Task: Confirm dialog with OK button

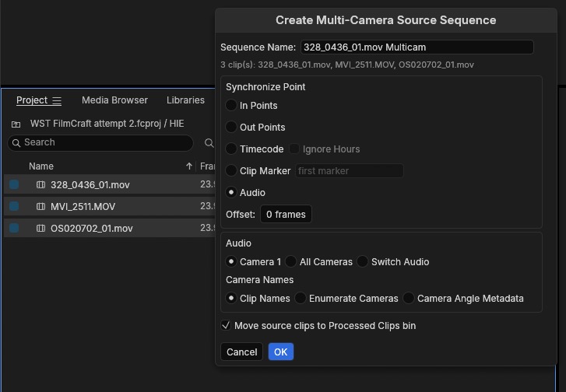Action: tap(281, 352)
